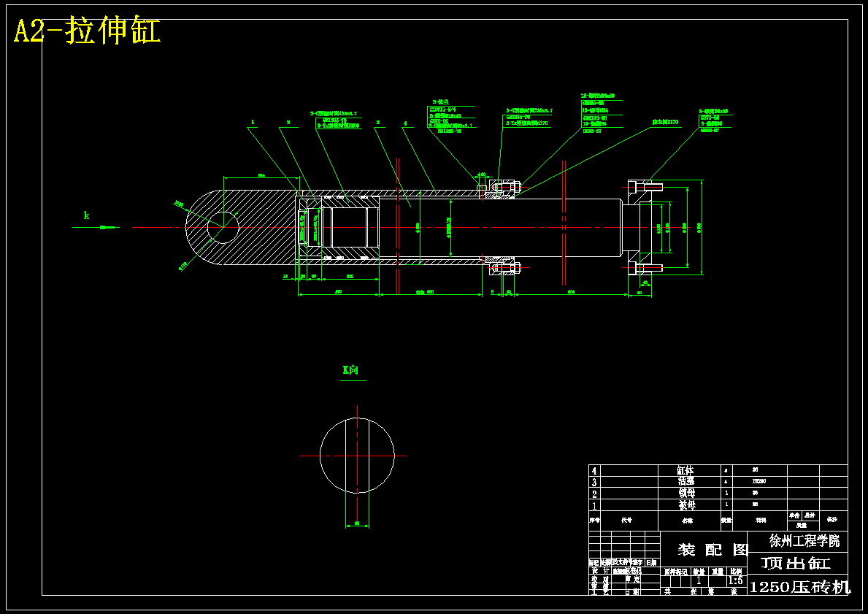Click the scale value "1:5"
Screen dimensions: 868x614
tap(736, 580)
